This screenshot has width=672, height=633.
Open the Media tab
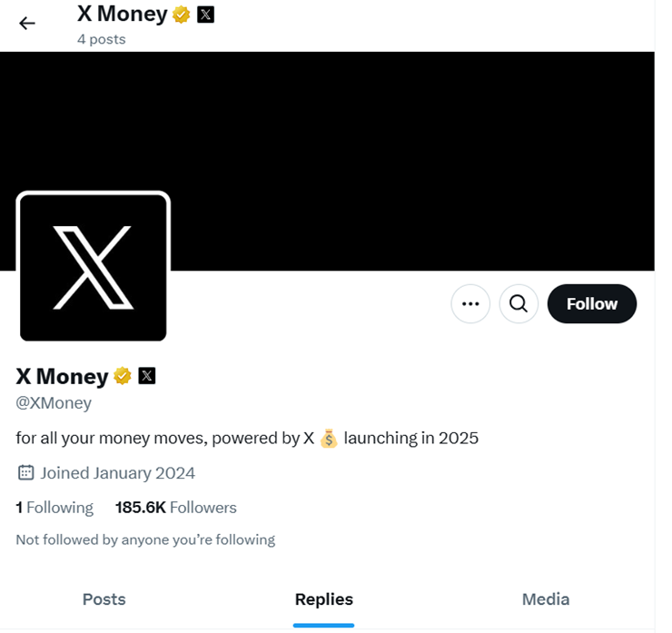(x=545, y=599)
